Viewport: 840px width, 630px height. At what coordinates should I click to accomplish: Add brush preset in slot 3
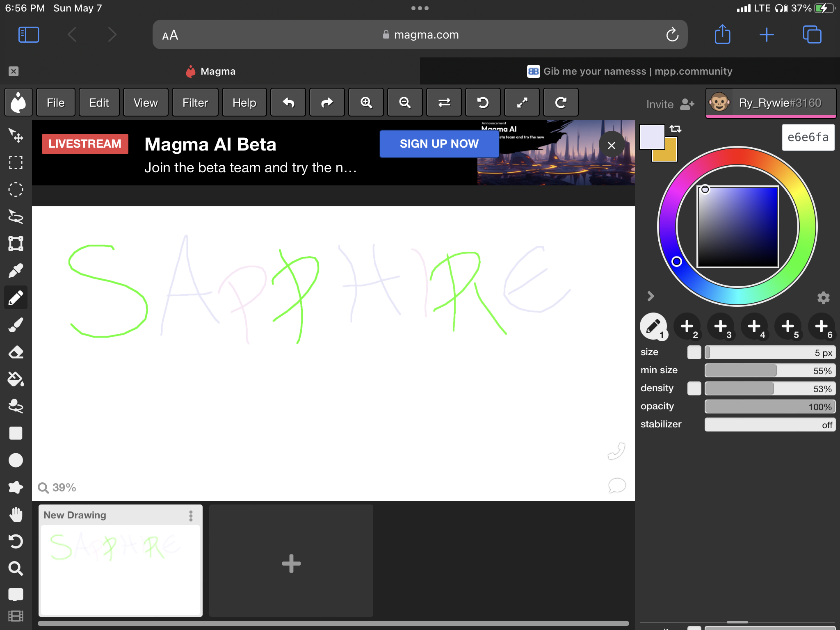(x=721, y=326)
